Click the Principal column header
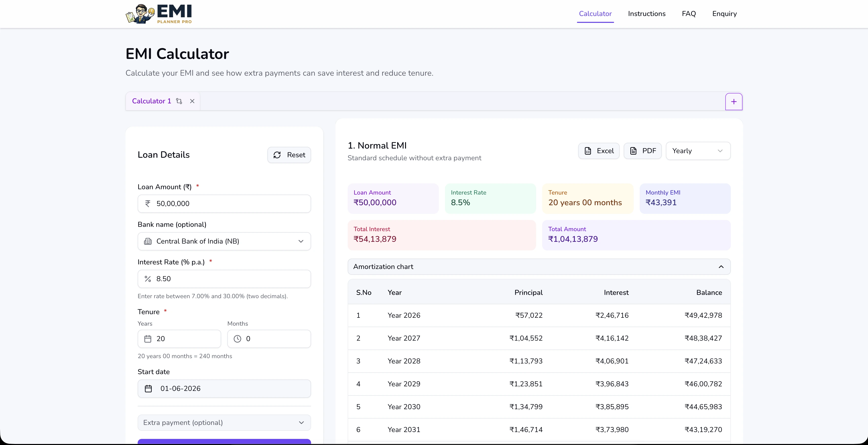 [528, 293]
